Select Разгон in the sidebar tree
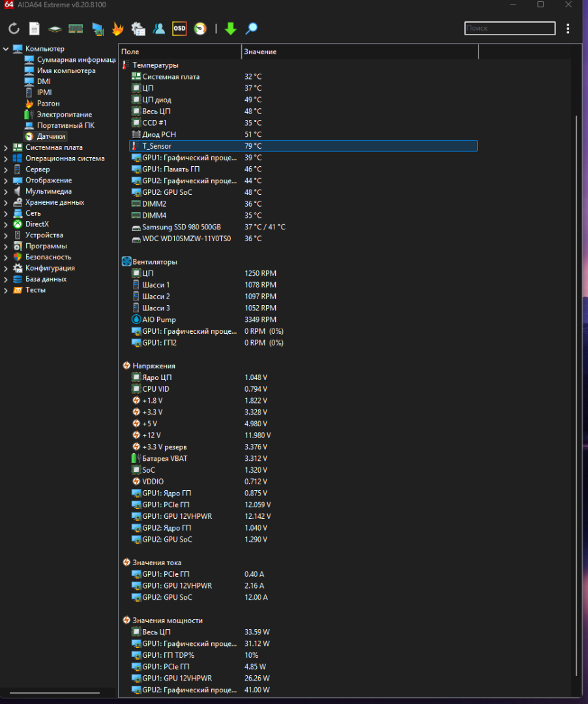Screen dimensions: 588x704 click(x=48, y=104)
